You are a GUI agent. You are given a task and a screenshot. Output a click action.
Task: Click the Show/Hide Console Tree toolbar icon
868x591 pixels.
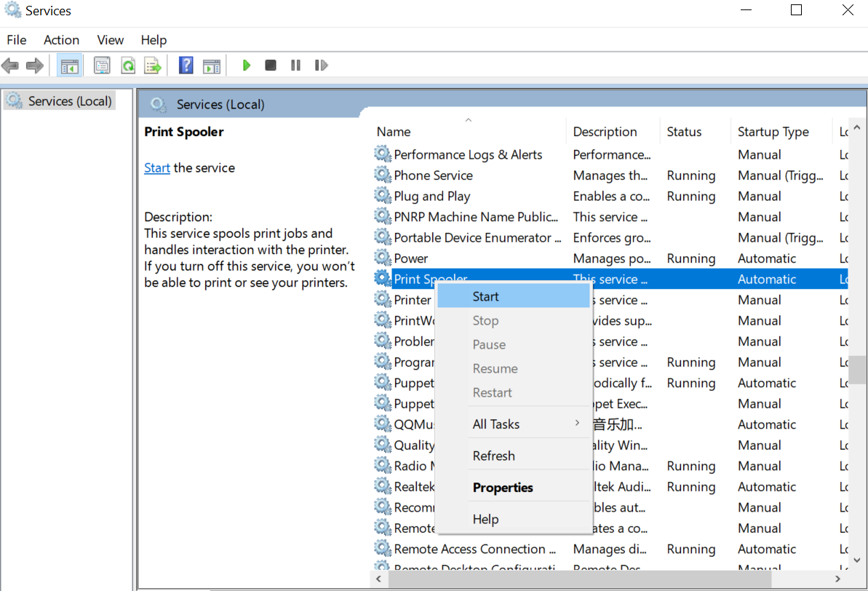[69, 65]
